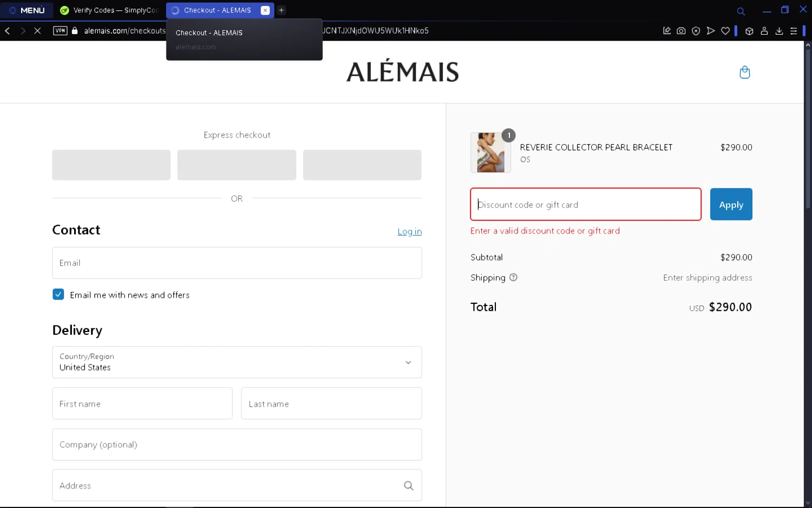Click the middle Express checkout button
The image size is (812, 508).
(x=237, y=165)
